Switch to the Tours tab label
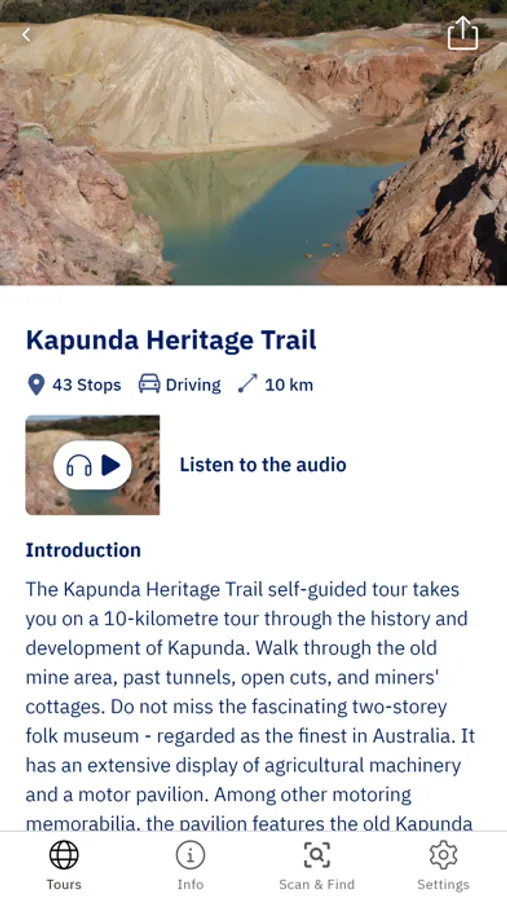 [x=64, y=885]
